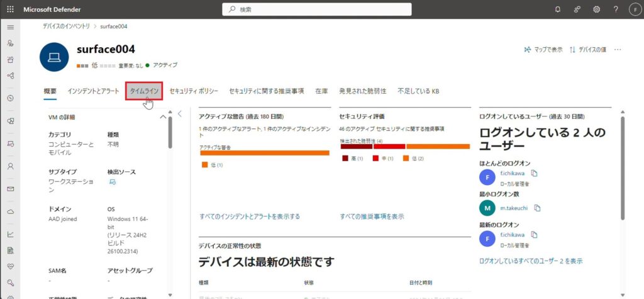Open the bug-shaped sidebar icon
Screen dimensions: 644x299
tap(11, 60)
